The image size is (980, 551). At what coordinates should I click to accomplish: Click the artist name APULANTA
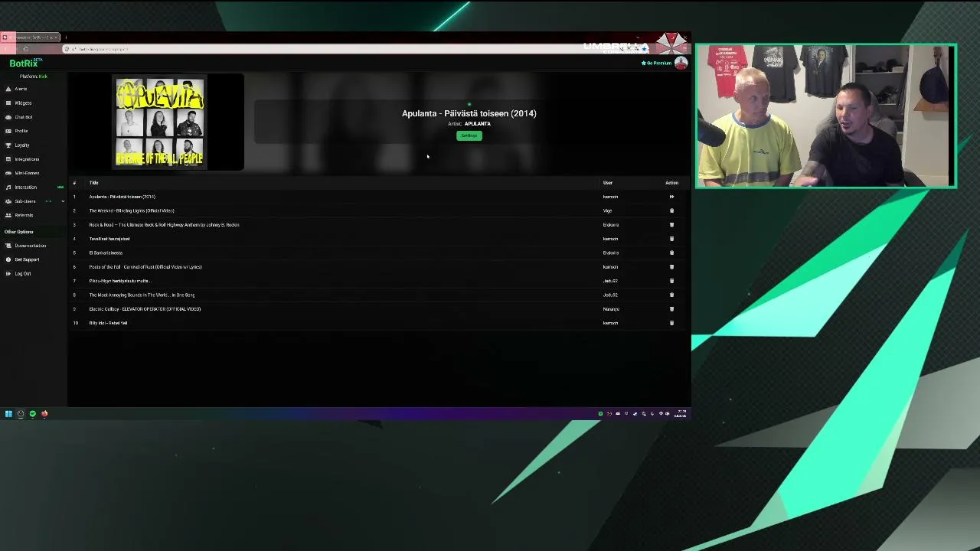pyautogui.click(x=478, y=124)
